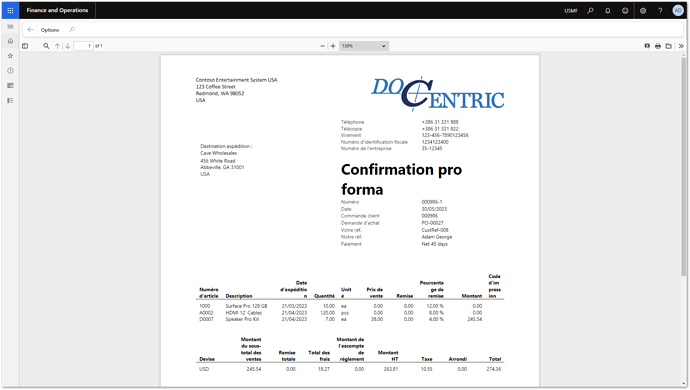The image size is (690, 390).
Task: Open the Options menu
Action: click(50, 30)
